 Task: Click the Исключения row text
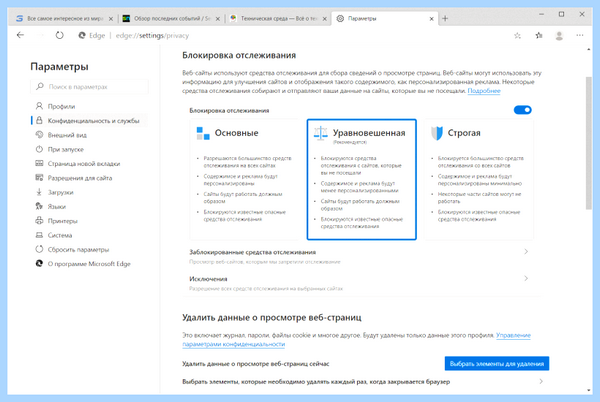click(x=208, y=279)
